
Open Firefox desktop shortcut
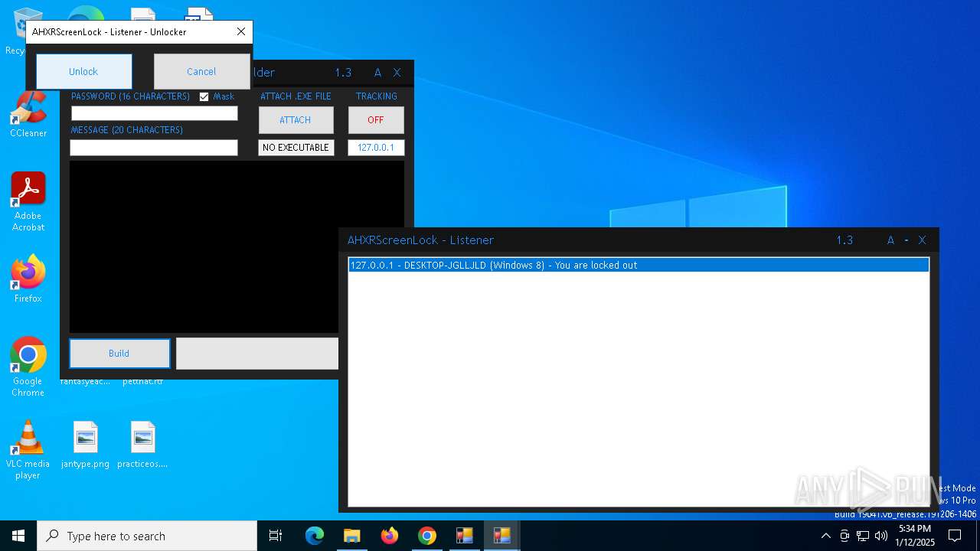pos(28,279)
